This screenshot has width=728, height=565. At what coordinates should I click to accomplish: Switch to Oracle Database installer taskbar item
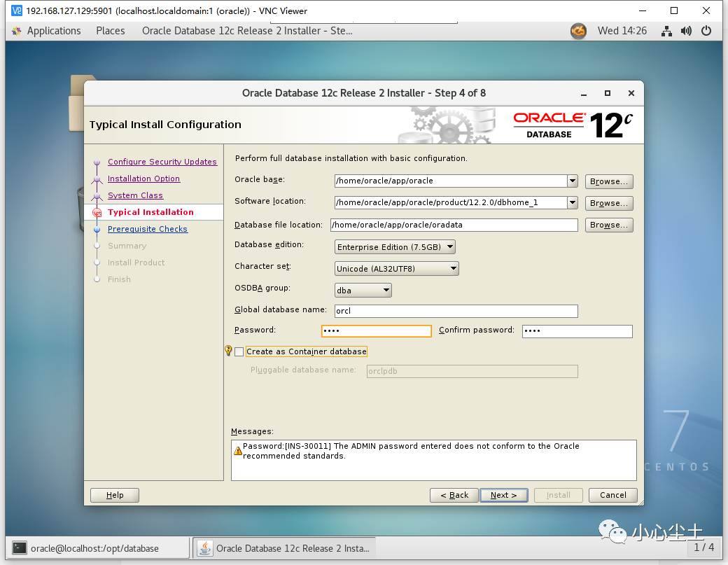coord(284,548)
